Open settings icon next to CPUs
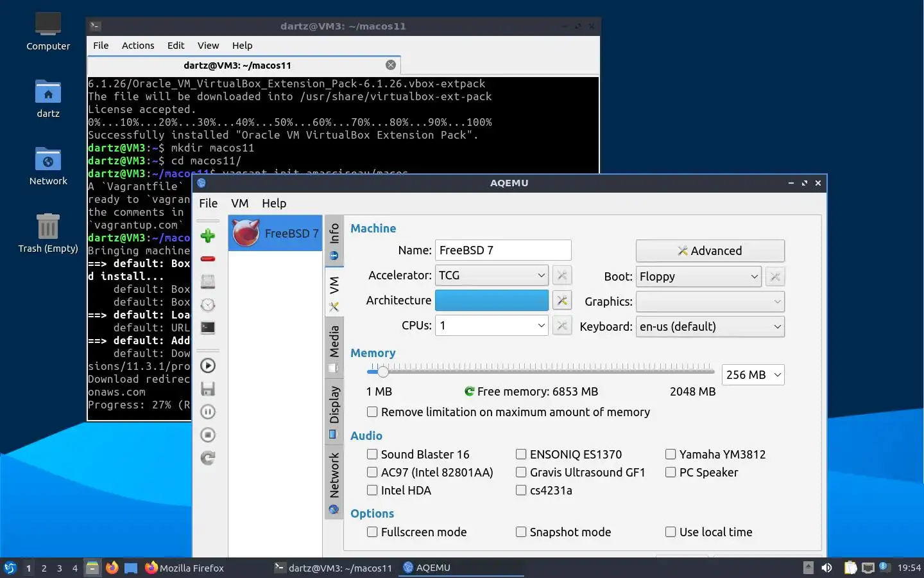This screenshot has width=924, height=578. pos(561,326)
